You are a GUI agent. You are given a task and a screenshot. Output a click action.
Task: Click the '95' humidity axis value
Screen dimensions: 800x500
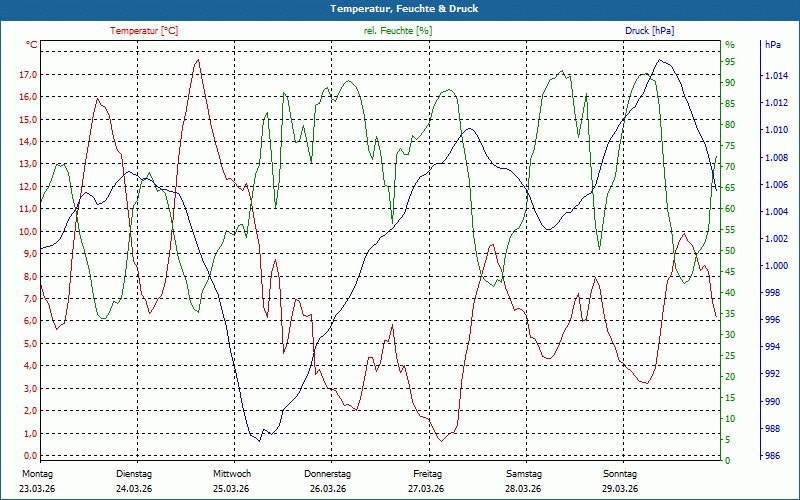730,62
